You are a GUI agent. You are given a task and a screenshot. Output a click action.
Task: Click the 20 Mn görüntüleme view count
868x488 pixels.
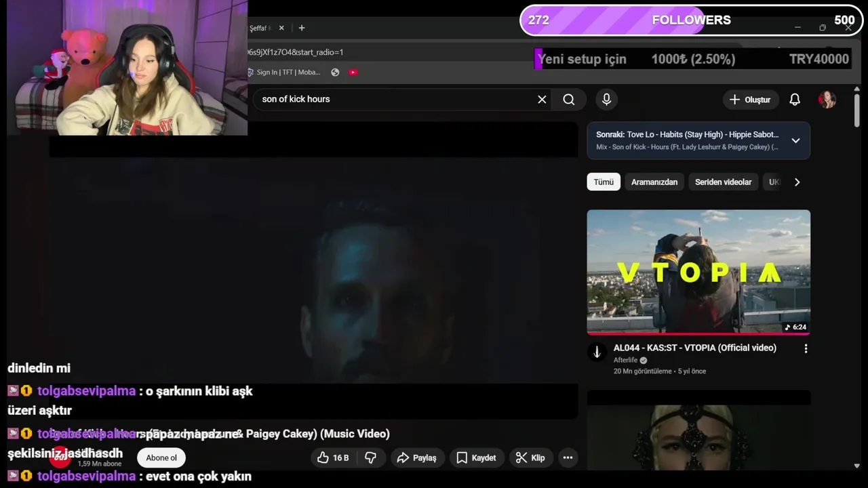[x=642, y=371]
